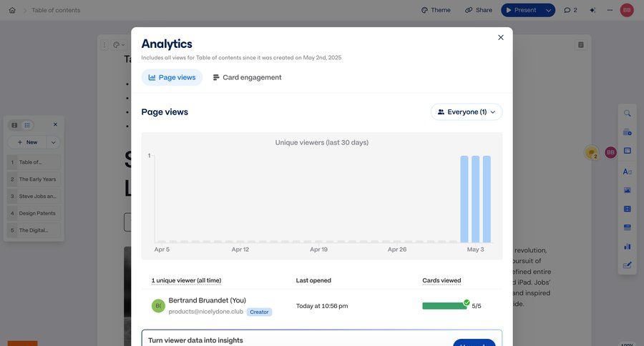Click the Last opened column header
Viewport: 644px width, 346px height.
[x=313, y=280]
